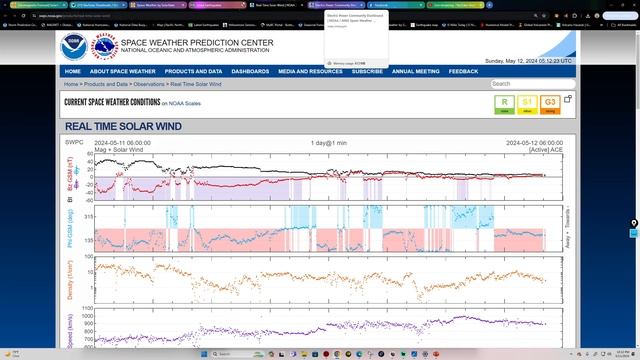Click the Real Time Solar Wind breadcrumb
640x360 pixels.
tap(196, 84)
